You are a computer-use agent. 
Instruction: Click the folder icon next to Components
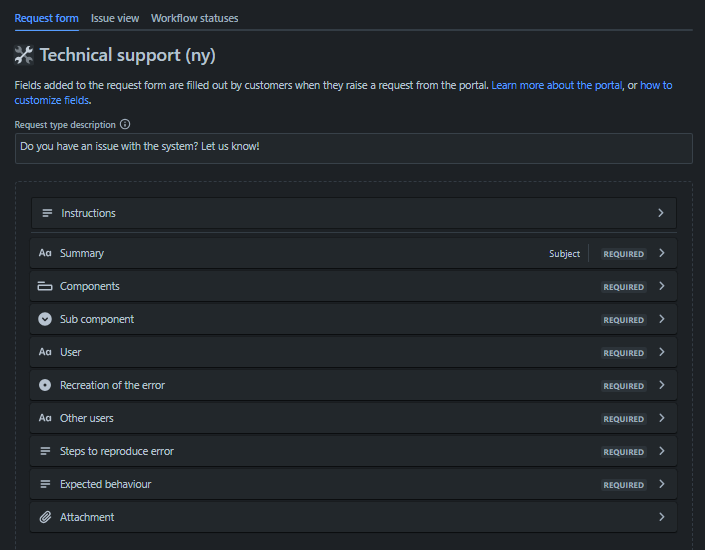(x=45, y=286)
